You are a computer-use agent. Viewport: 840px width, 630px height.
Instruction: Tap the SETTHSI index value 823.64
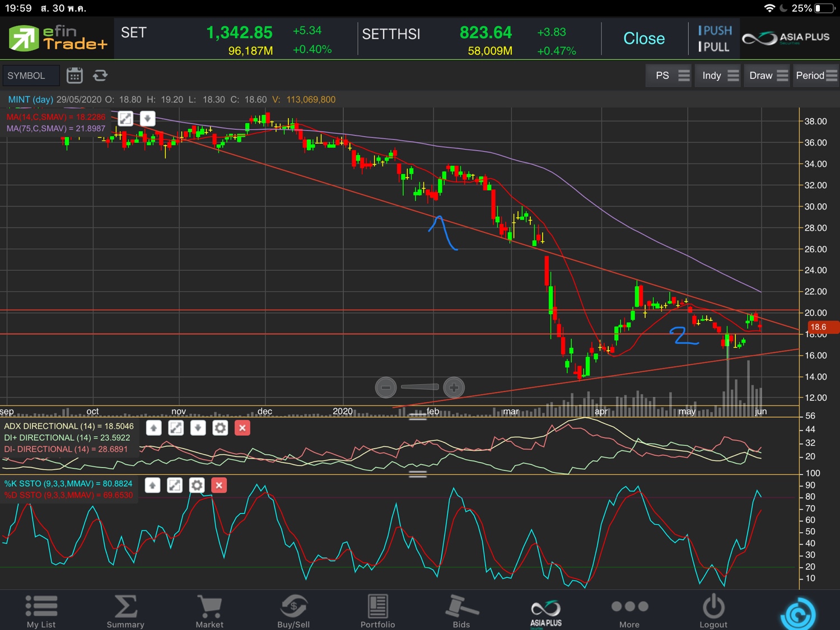[486, 32]
